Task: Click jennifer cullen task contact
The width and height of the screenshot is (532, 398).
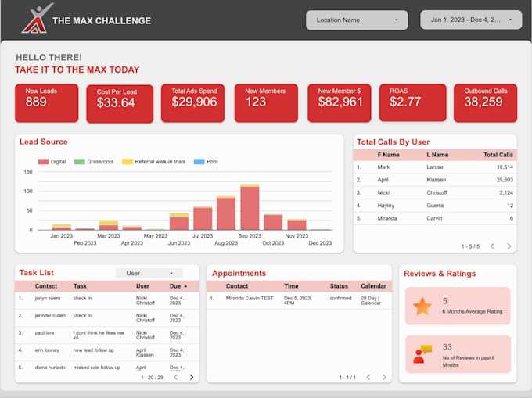Action: pyautogui.click(x=50, y=316)
